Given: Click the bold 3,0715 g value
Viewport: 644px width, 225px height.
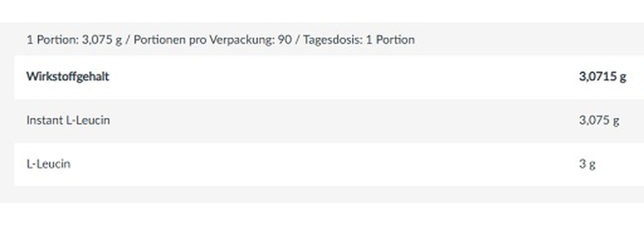Looking at the screenshot, I should [x=603, y=76].
